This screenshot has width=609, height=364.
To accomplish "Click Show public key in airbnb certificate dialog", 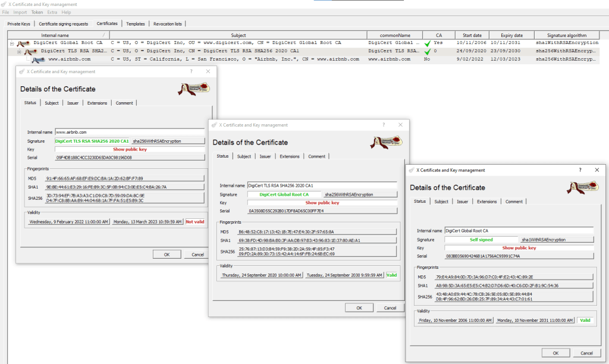I will click(x=130, y=149).
